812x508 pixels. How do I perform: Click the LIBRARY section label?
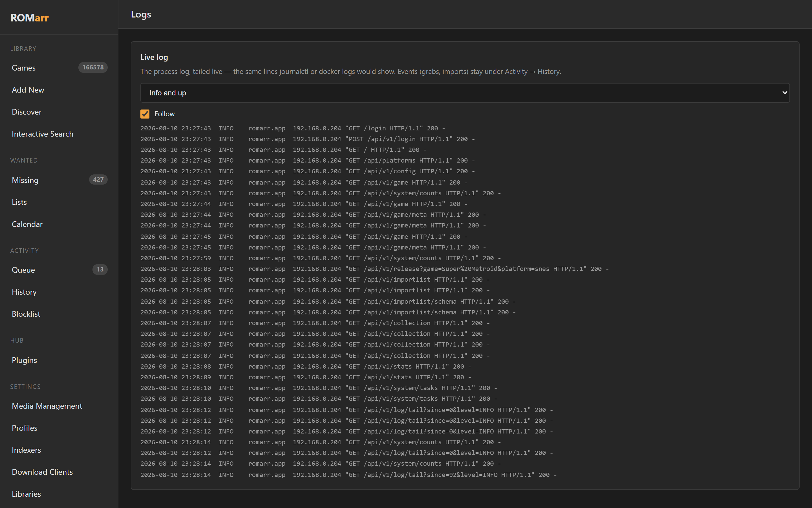tap(23, 49)
